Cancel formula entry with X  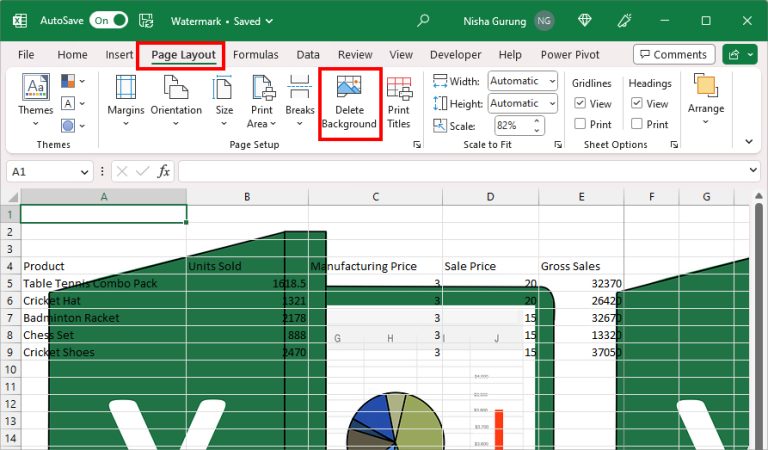tap(122, 171)
